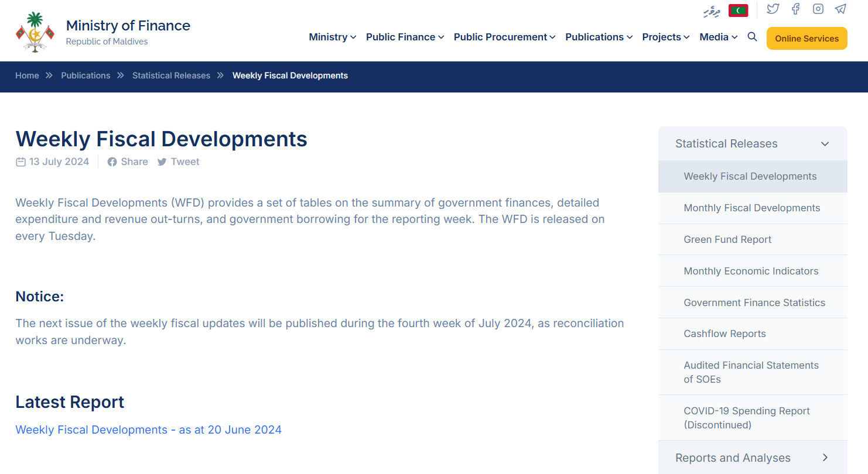Open the Instagram icon link

[x=818, y=9]
